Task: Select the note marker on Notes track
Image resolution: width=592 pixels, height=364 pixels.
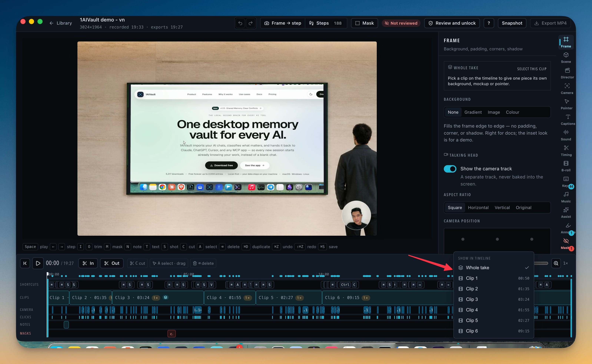Action: (66, 325)
